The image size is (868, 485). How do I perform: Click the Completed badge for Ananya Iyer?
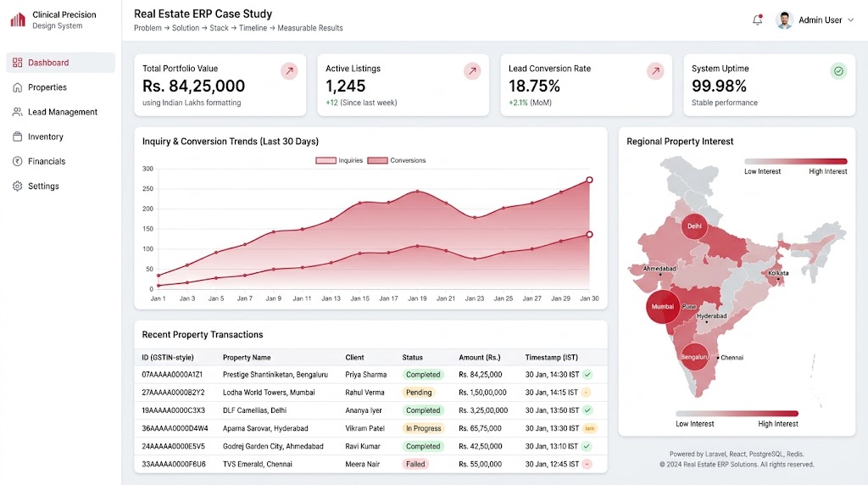coord(423,410)
